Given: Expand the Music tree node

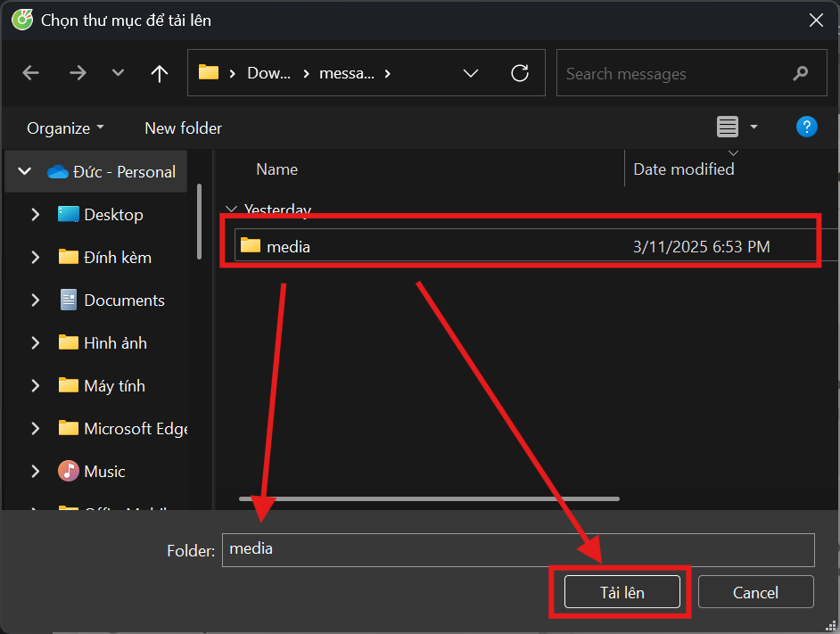Looking at the screenshot, I should (x=36, y=472).
